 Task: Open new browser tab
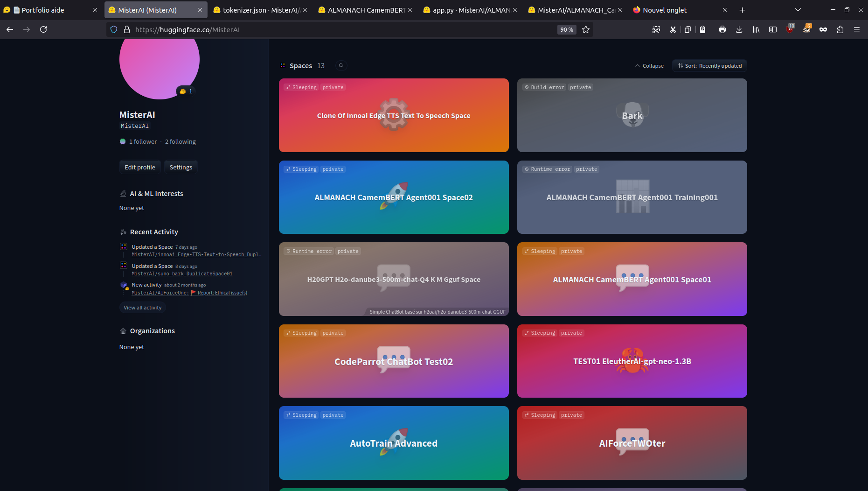coord(742,10)
